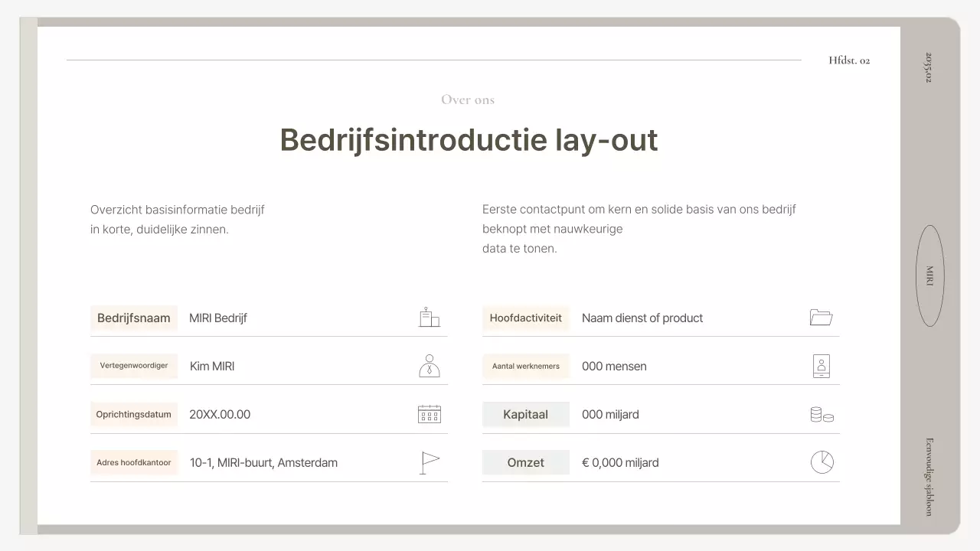This screenshot has height=551, width=980.
Task: Click the building icon next to MIRI Bedrijf
Action: (430, 317)
